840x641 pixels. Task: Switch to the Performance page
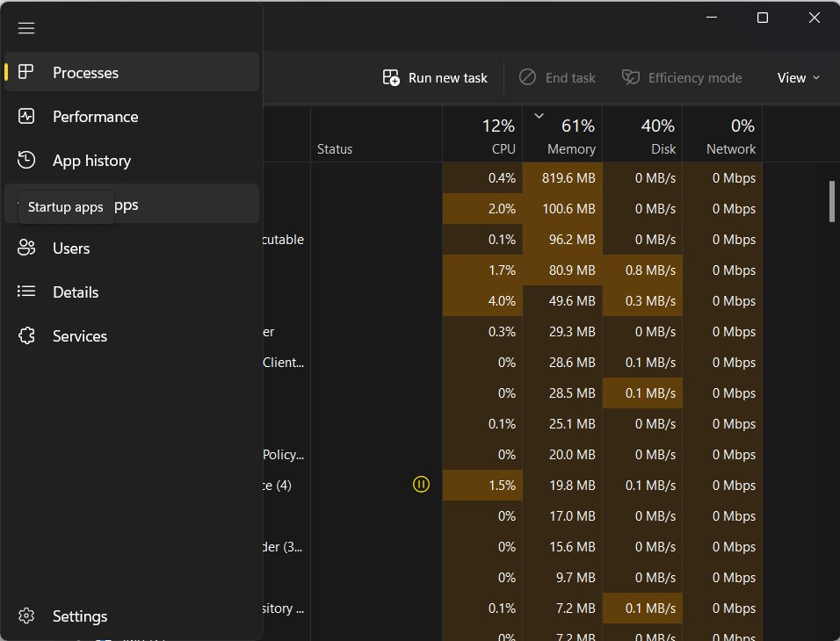coord(95,116)
